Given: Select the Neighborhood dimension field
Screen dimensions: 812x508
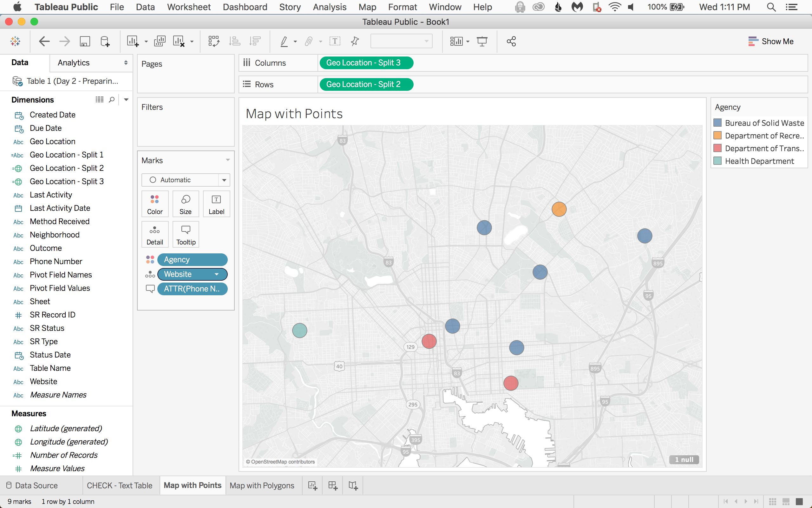Looking at the screenshot, I should [54, 235].
